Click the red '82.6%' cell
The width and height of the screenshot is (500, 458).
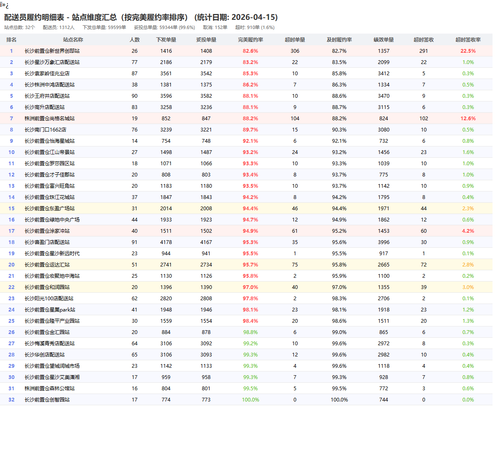click(250, 51)
